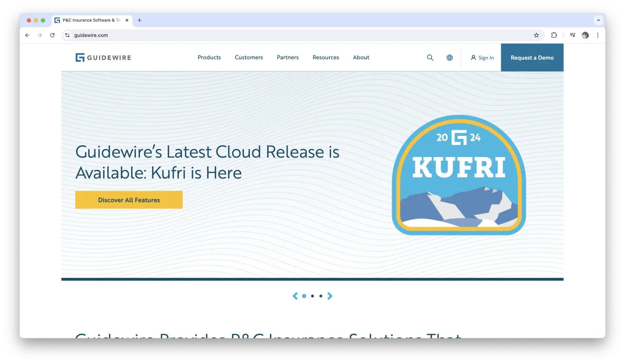Close the P&C Insurance Software tab
625x364 pixels.
tap(127, 20)
